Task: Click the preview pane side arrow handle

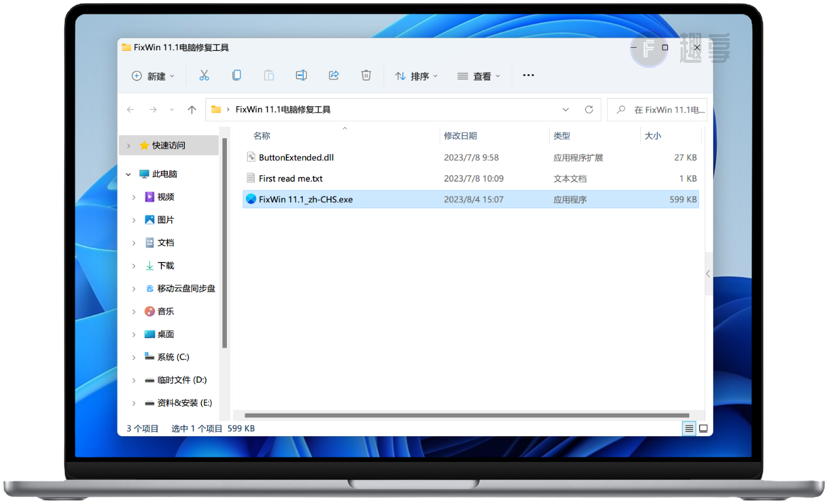Action: point(708,274)
